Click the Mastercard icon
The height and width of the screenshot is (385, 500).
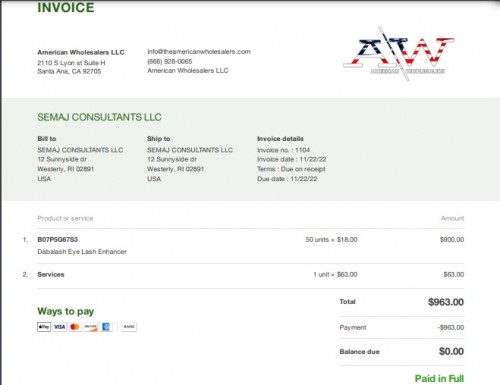click(75, 327)
